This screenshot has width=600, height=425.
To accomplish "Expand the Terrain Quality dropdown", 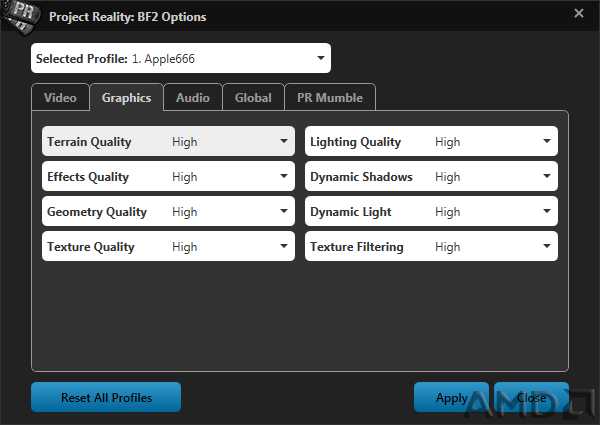I will coord(168,141).
